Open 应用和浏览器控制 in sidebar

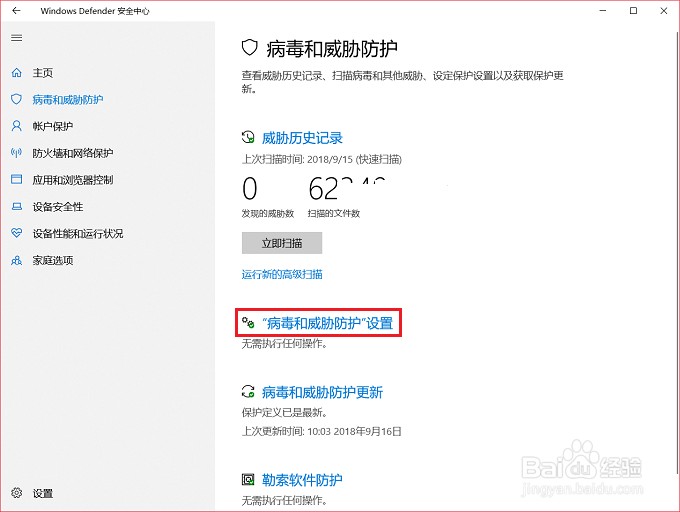(x=72, y=180)
